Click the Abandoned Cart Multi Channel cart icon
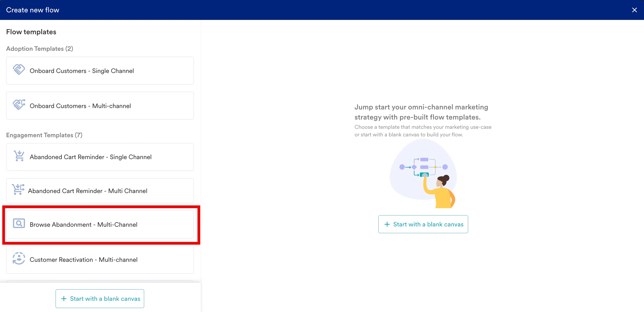 pos(18,189)
